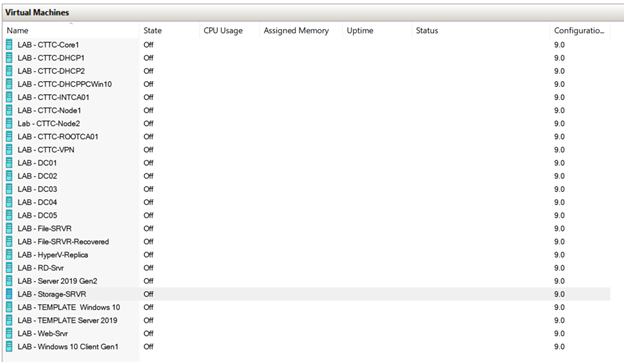
Task: Sort by the Name column header
Action: tap(71, 31)
